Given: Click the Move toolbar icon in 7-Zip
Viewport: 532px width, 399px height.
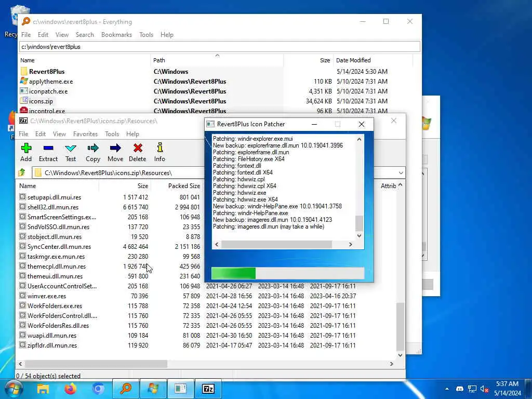Looking at the screenshot, I should click(x=115, y=152).
